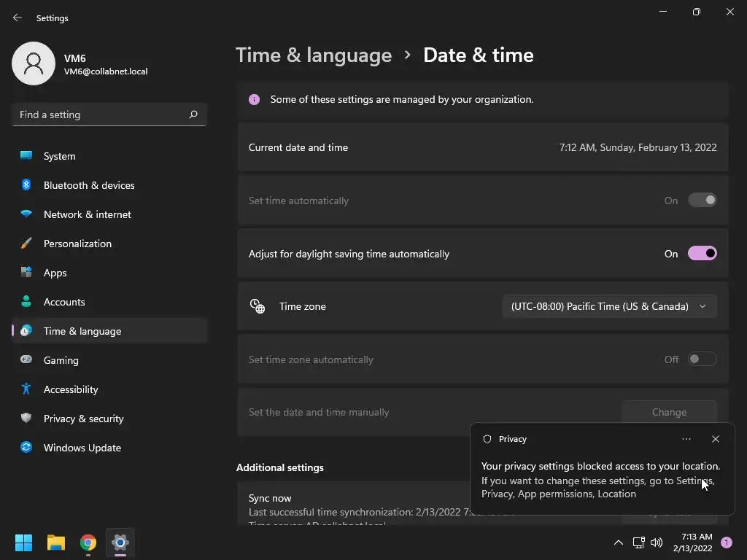The width and height of the screenshot is (747, 560).
Task: Open Privacy notification options menu
Action: (686, 439)
